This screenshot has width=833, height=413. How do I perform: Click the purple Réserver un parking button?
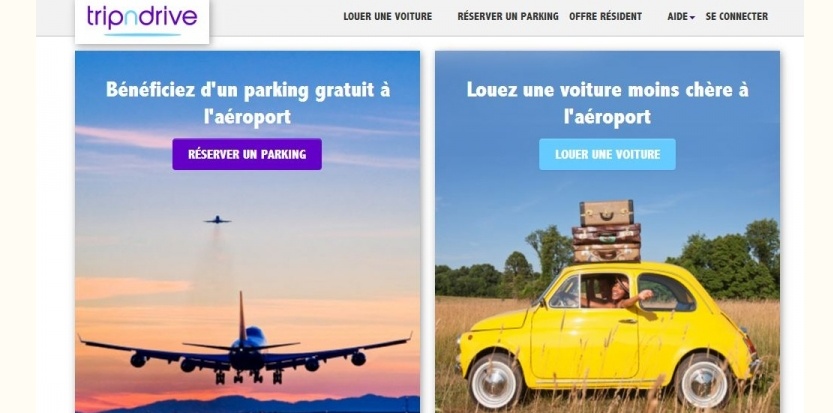tap(247, 154)
